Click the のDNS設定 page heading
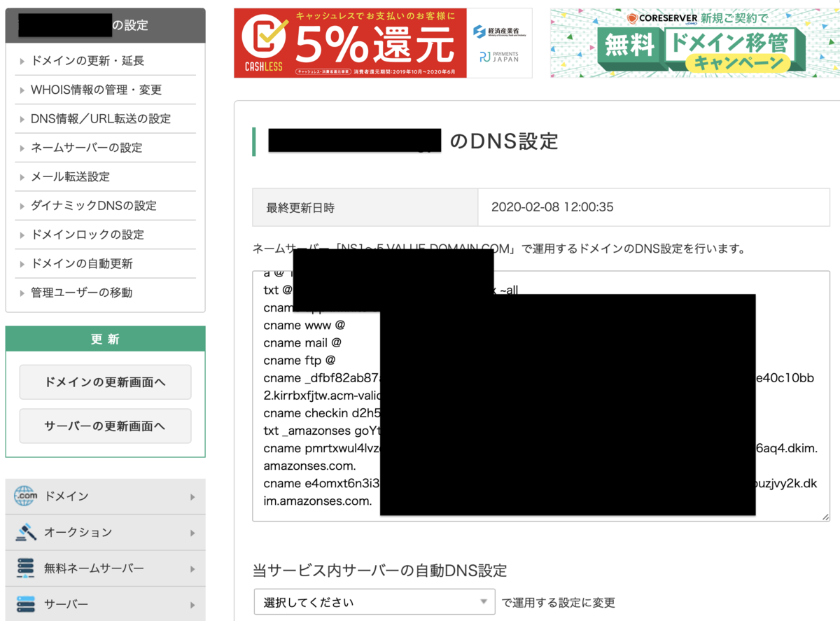This screenshot has width=840, height=621. (x=504, y=141)
